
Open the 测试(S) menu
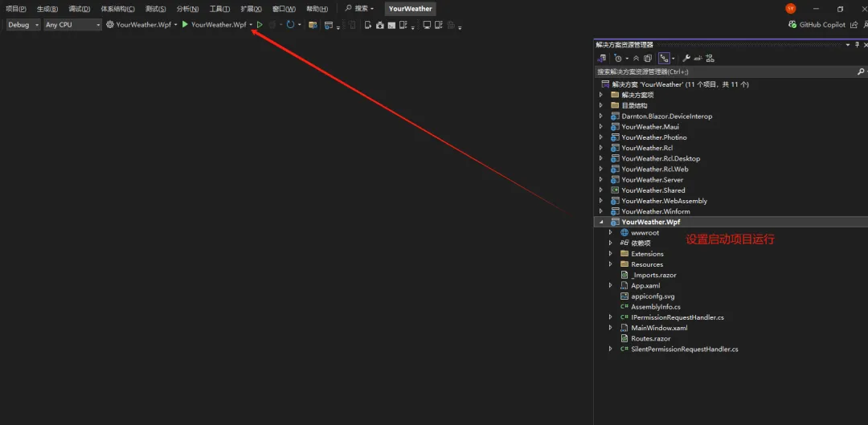pyautogui.click(x=156, y=9)
